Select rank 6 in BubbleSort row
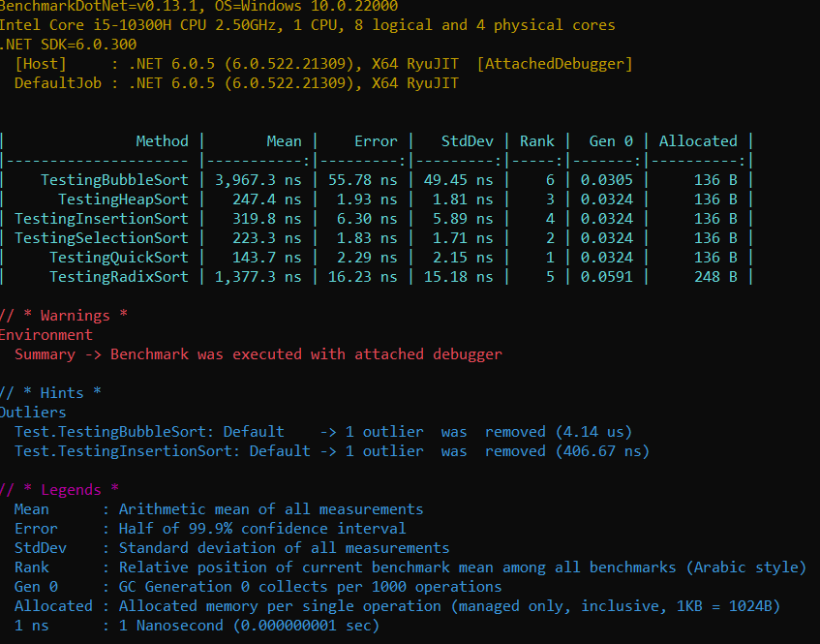Screen dimensions: 820x644 pos(550,180)
